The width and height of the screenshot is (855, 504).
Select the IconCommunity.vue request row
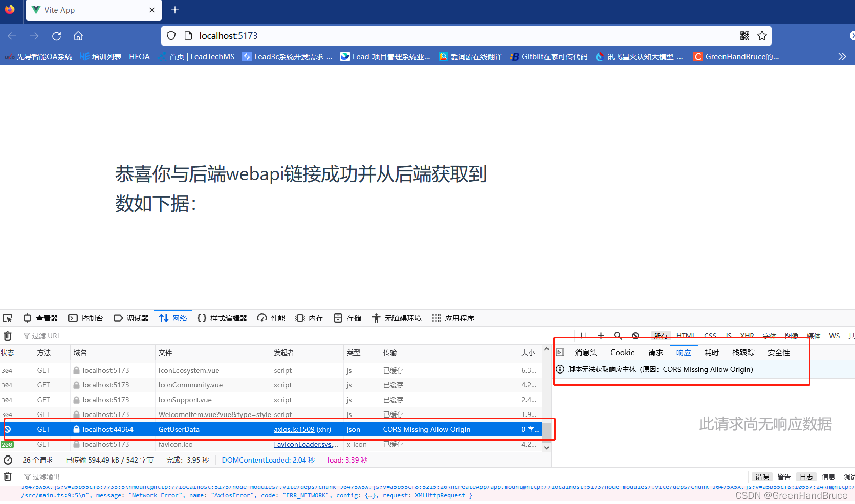(271, 385)
